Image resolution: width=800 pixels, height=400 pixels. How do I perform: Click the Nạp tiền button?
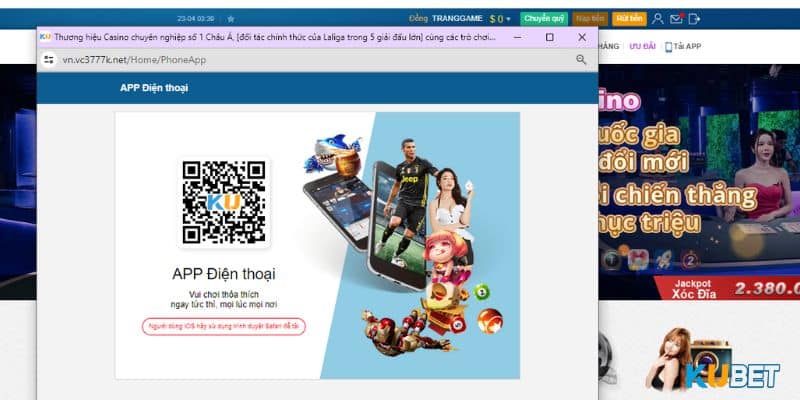tap(590, 19)
